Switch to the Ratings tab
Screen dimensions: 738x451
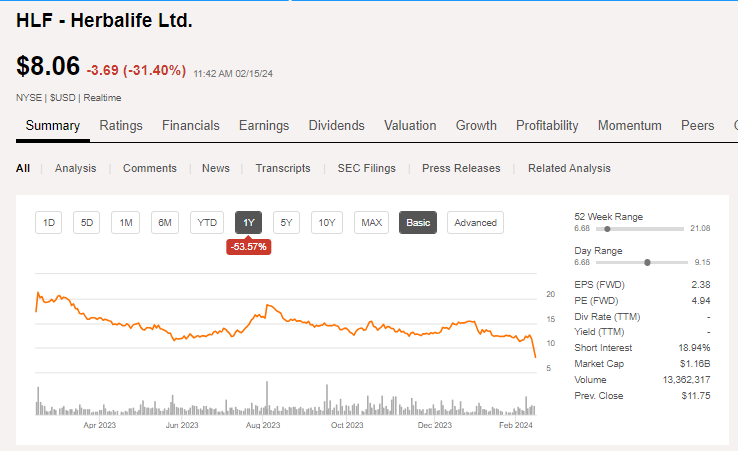tap(121, 126)
